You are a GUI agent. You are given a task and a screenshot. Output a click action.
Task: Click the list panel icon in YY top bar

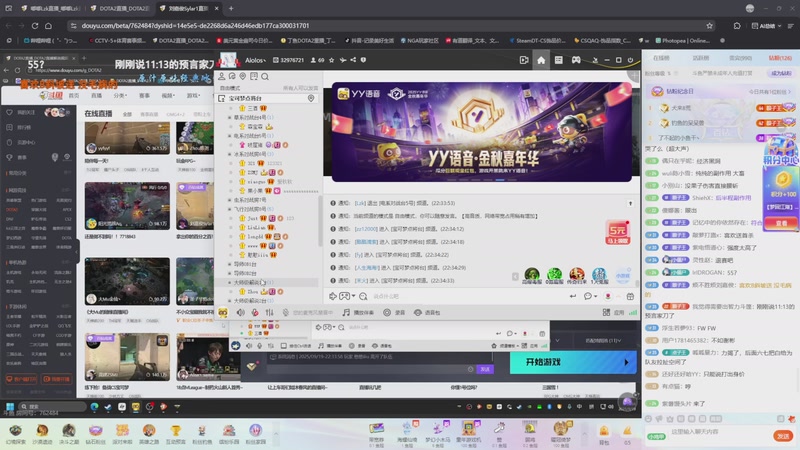point(559,60)
